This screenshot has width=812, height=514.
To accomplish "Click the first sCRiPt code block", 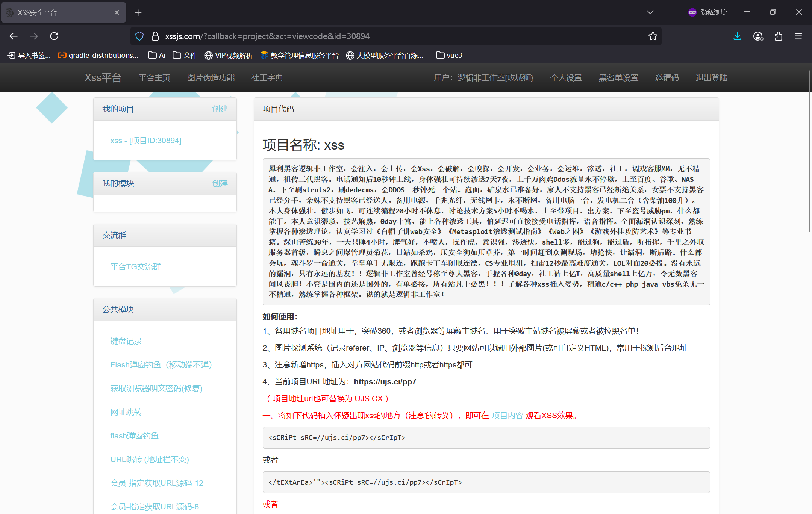I will (x=486, y=438).
